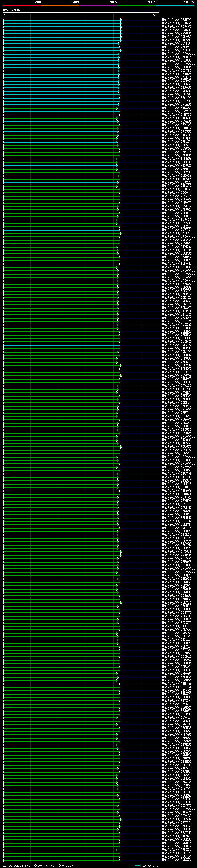Open hit UniRef100_A8JFR9
Screen dimensions: 197x868
coord(177,20)
